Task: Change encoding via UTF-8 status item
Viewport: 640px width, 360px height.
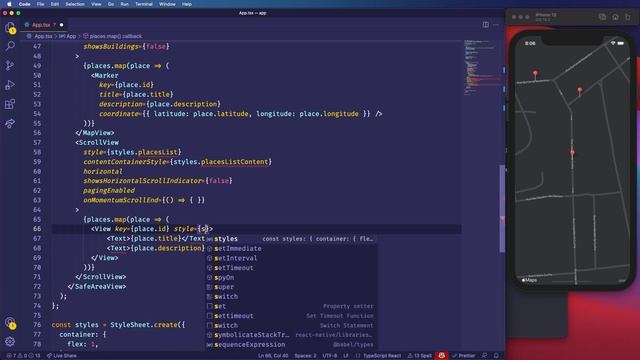Action: pyautogui.click(x=330, y=356)
